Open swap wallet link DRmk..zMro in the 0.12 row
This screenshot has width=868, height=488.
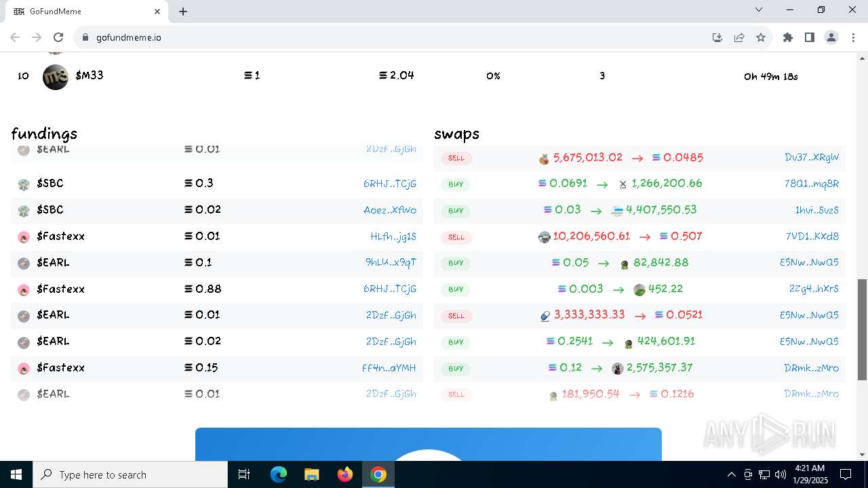812,368
